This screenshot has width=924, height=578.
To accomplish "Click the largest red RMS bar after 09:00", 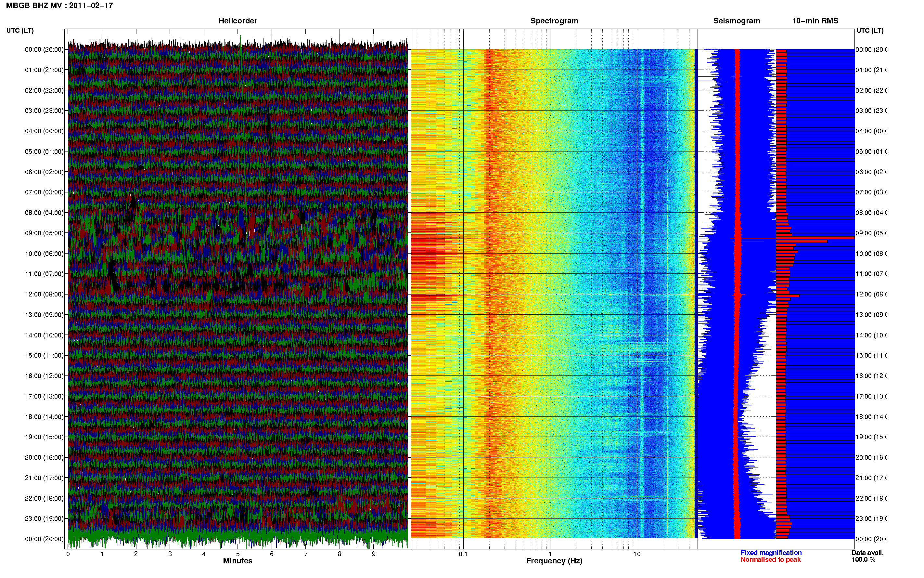I will [x=815, y=238].
